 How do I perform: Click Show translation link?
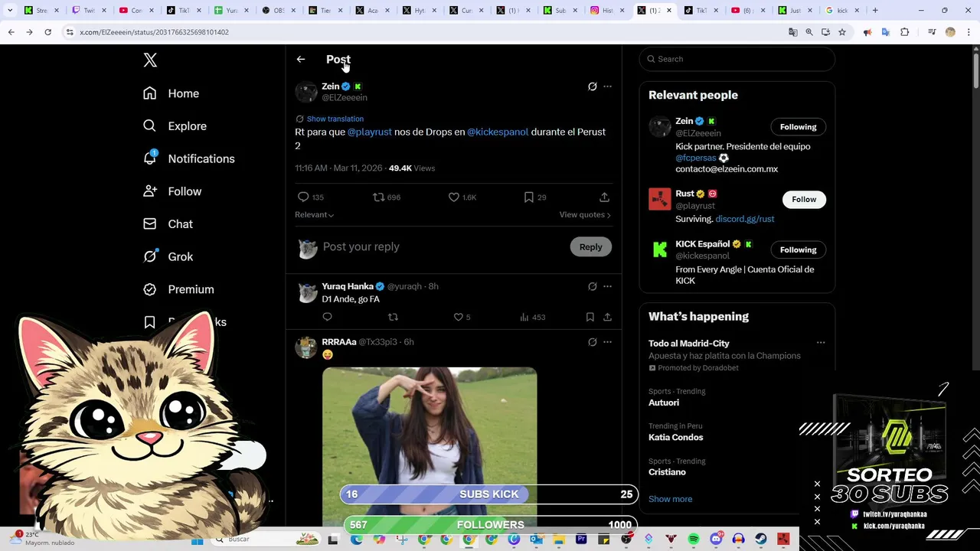335,119
